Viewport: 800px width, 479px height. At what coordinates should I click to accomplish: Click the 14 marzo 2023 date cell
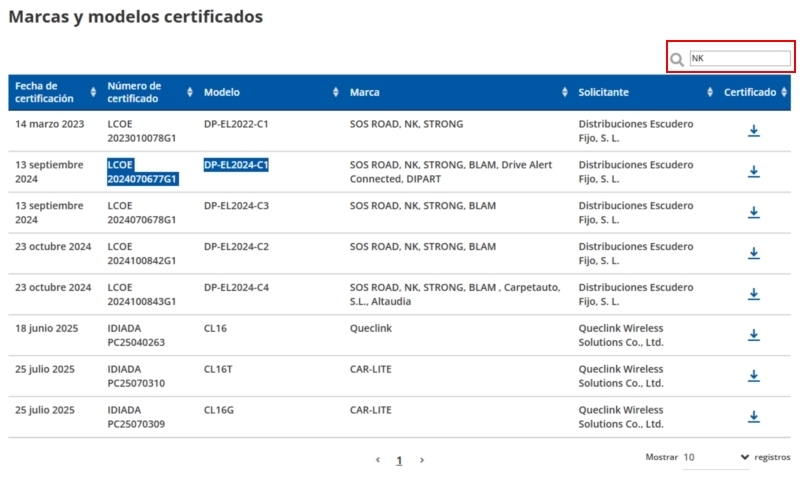pos(49,124)
